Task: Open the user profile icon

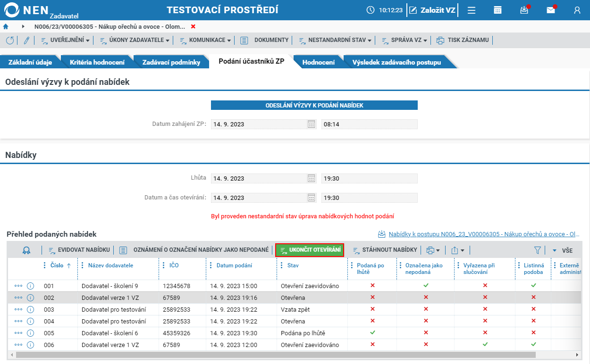Action: tap(577, 10)
